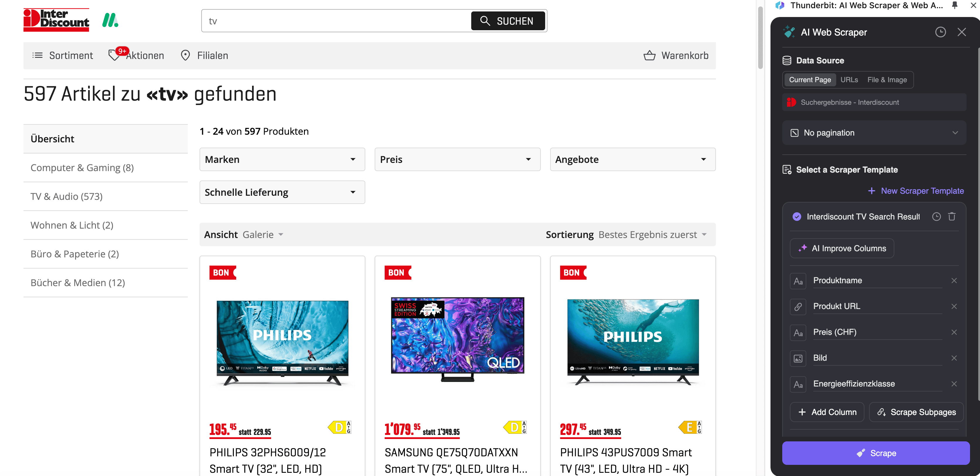Select the Interdiscount TV Search template checkmark

797,217
